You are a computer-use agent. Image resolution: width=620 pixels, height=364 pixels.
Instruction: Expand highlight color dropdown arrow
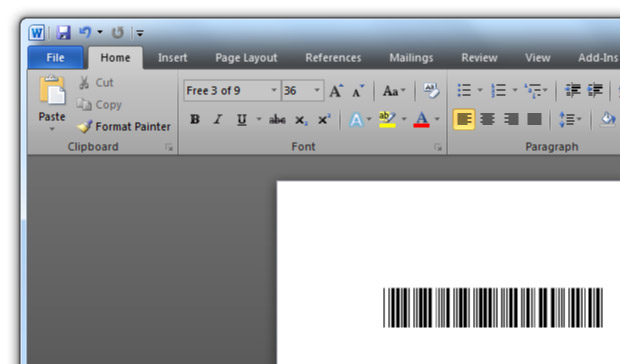(404, 119)
